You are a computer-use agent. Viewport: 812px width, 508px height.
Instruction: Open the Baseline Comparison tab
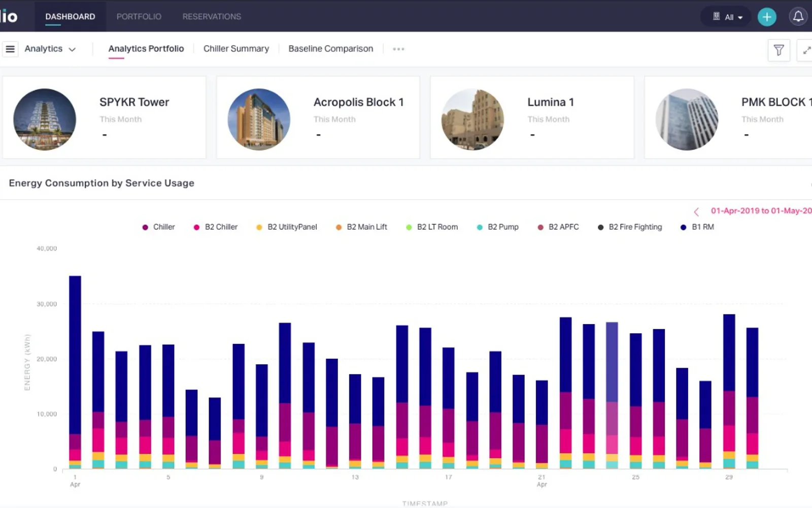tap(330, 49)
